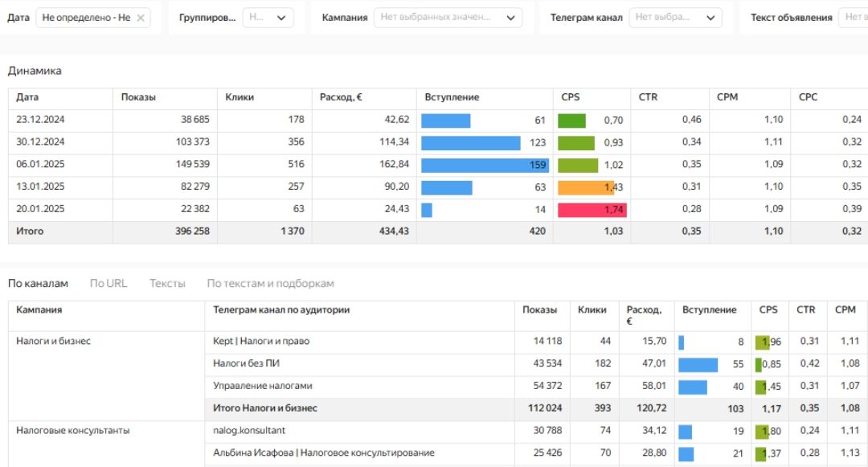Open the Кампания filter dropdown
The image size is (868, 467).
tap(448, 18)
